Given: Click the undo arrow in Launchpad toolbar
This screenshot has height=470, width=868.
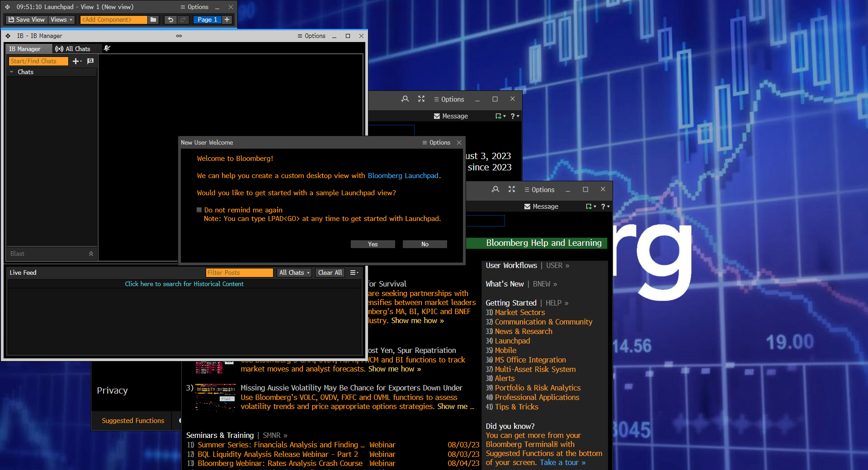Looking at the screenshot, I should (170, 19).
